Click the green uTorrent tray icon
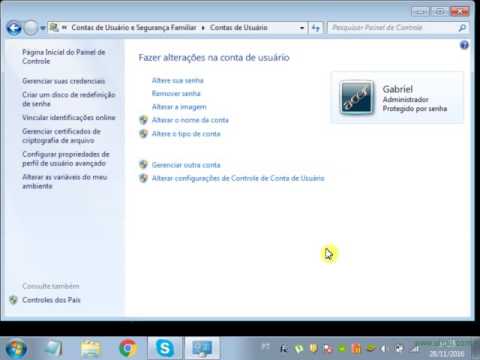This screenshot has height=360, width=480. 299,349
